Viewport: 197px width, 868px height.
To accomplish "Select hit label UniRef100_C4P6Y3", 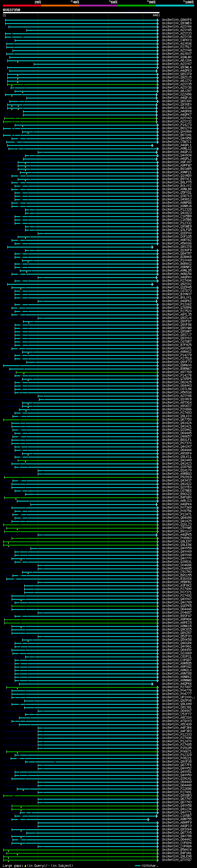I will (177, 40).
